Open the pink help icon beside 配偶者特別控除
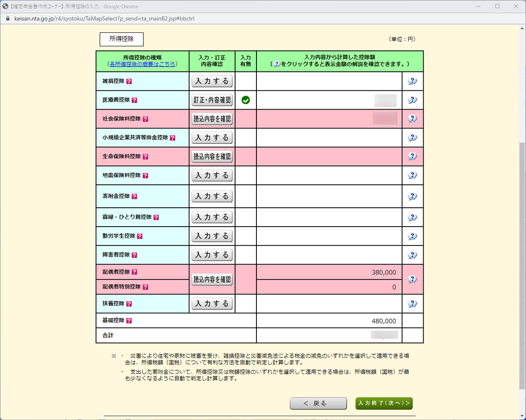Screen dimensions: 526x420 coord(145,287)
